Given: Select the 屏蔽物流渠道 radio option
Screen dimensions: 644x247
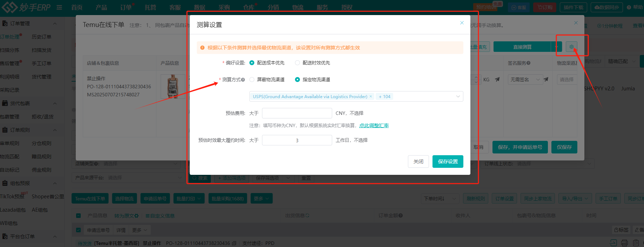Looking at the screenshot, I should [252, 80].
